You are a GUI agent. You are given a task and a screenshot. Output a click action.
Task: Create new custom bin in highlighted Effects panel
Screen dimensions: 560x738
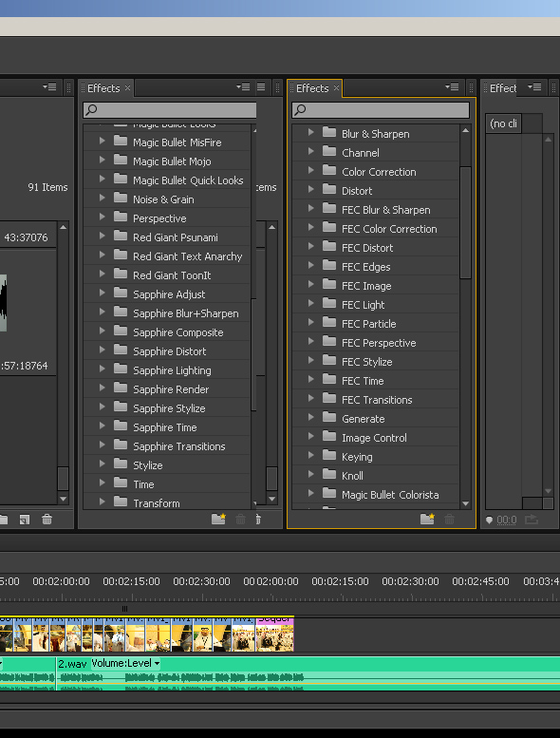pyautogui.click(x=427, y=519)
